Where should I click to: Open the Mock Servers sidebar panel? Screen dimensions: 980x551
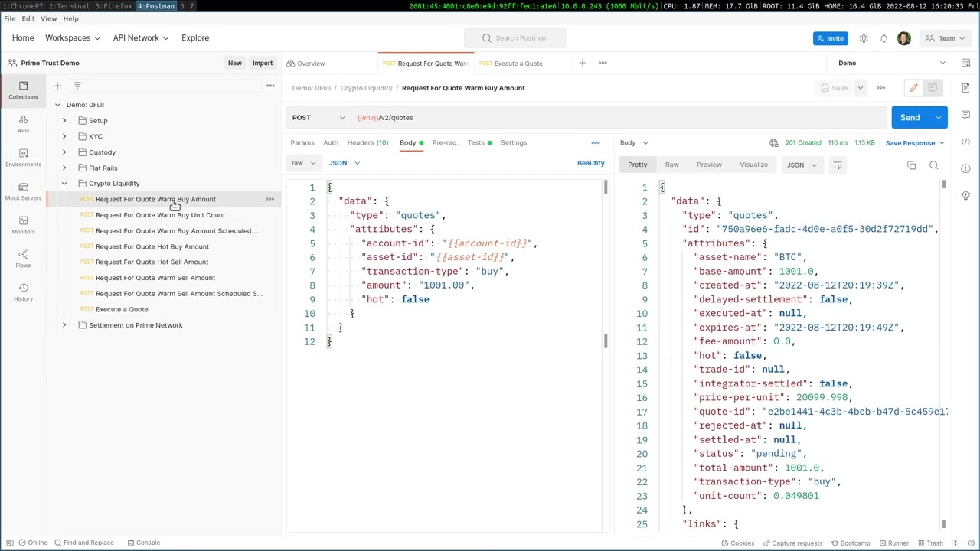coord(23,191)
